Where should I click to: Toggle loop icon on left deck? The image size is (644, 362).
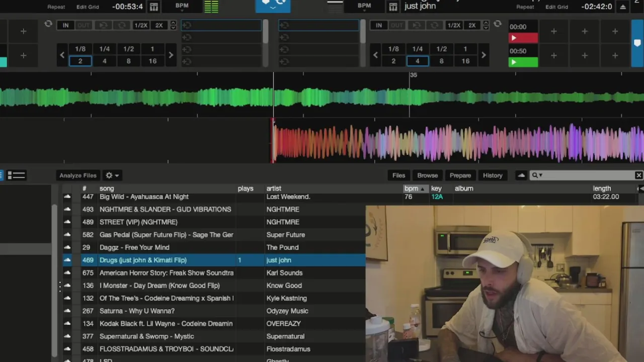click(48, 24)
